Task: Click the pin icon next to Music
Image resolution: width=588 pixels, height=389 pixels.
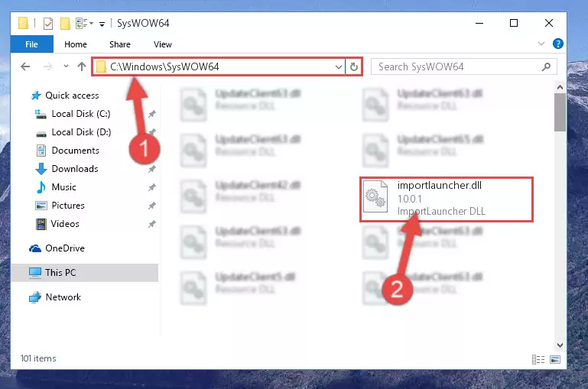Action: (152, 187)
